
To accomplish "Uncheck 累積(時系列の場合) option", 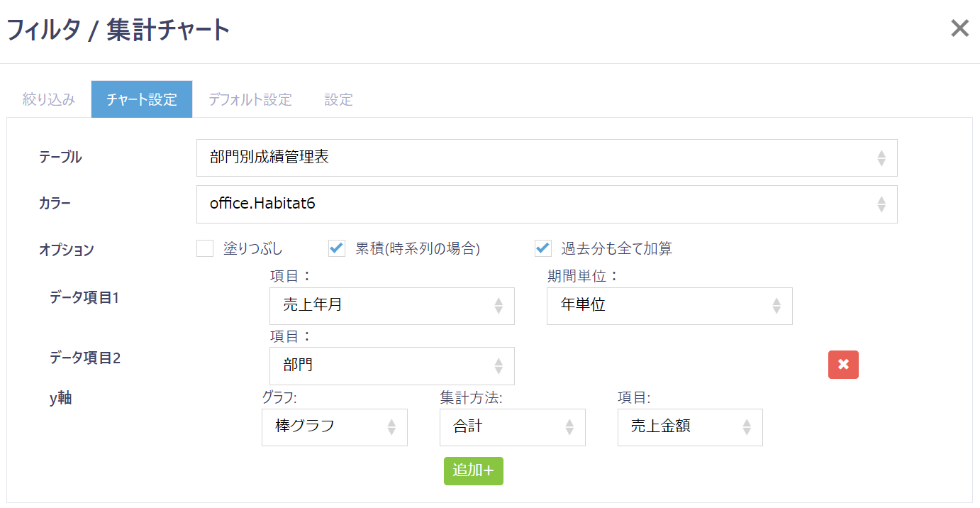I will pyautogui.click(x=337, y=248).
